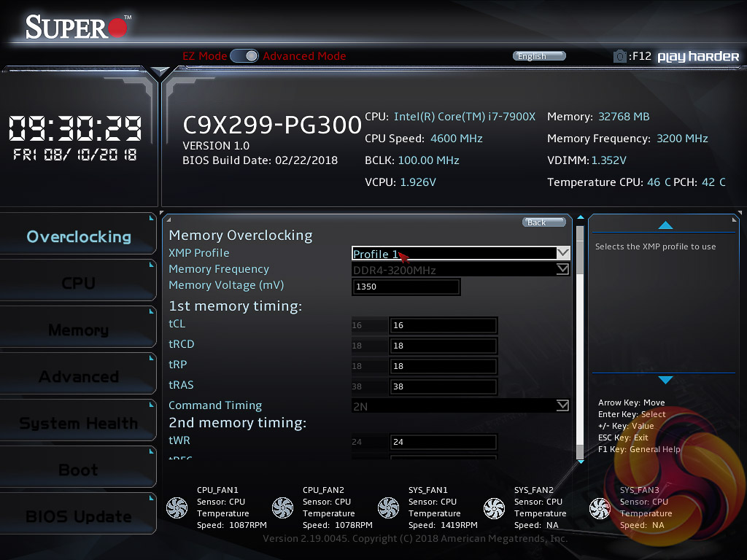Image resolution: width=747 pixels, height=560 pixels.
Task: Click the tRAS value input field
Action: (443, 386)
